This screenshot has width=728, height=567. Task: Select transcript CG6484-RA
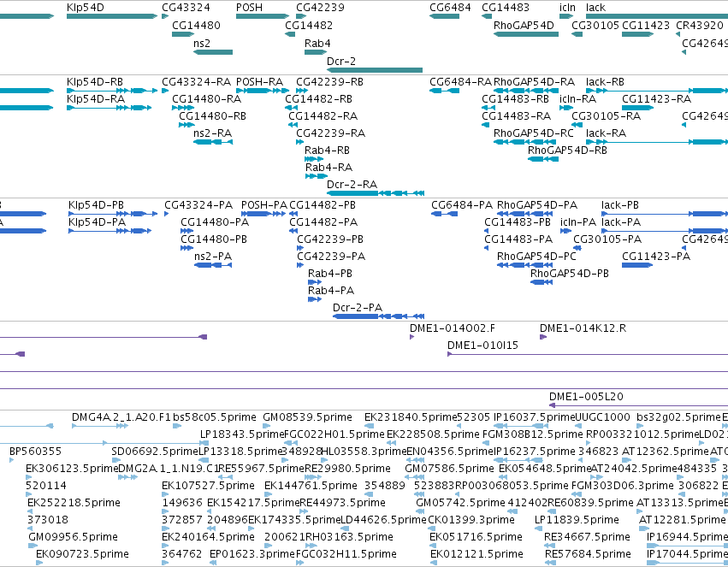click(460, 82)
